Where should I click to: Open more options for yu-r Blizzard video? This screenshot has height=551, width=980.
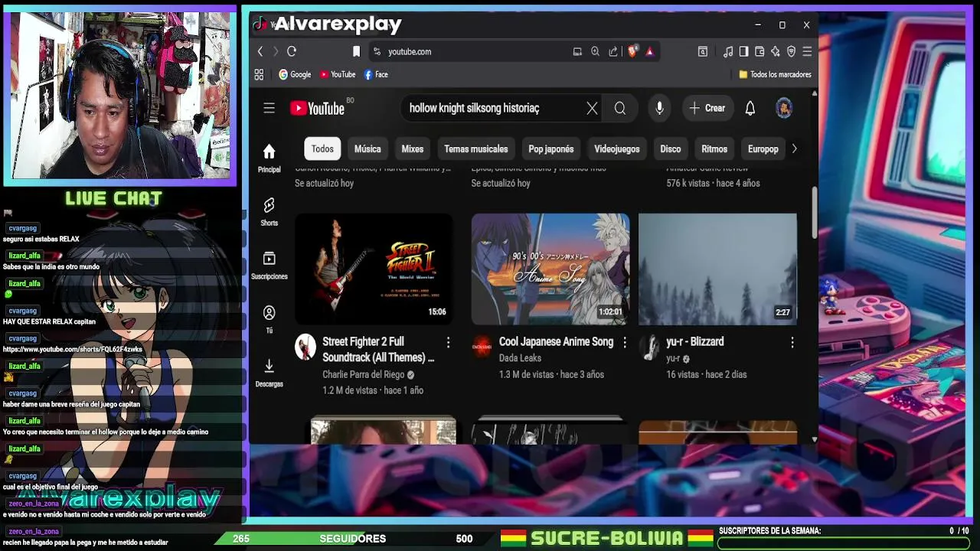point(792,342)
